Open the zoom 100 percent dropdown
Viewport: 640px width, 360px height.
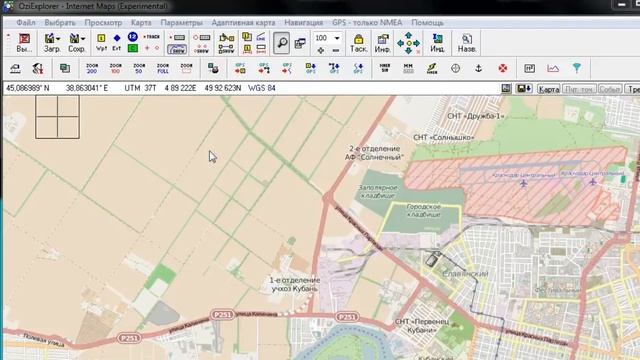coord(337,38)
